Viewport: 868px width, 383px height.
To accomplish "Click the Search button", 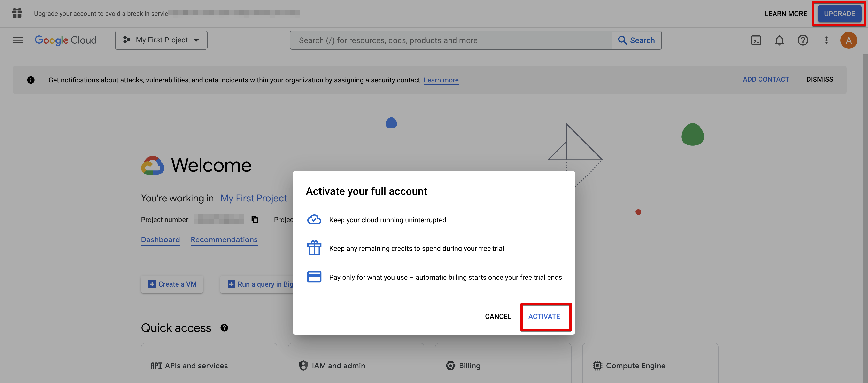I will (636, 40).
